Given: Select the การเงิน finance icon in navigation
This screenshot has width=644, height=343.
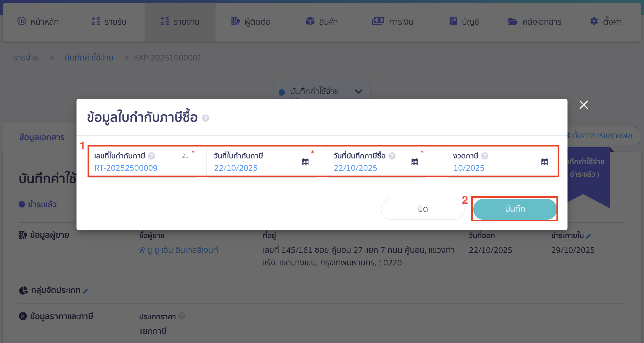Looking at the screenshot, I should 378,21.
